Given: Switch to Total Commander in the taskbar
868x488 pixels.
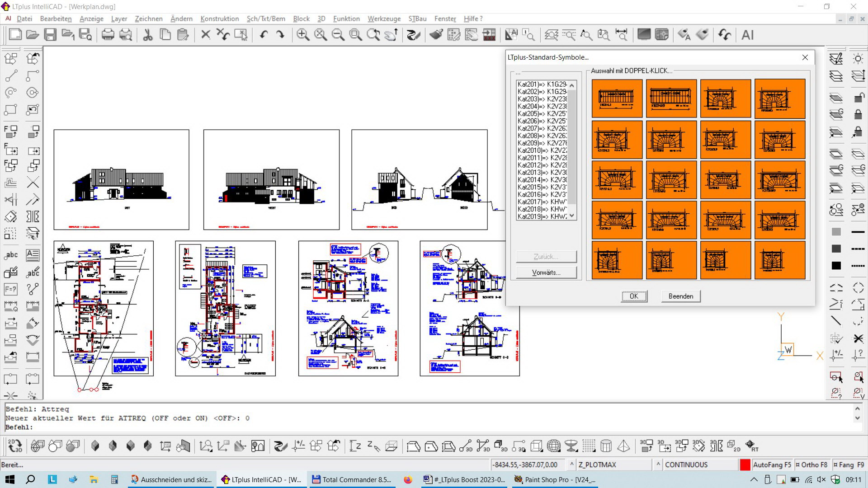Looking at the screenshot, I should 352,480.
